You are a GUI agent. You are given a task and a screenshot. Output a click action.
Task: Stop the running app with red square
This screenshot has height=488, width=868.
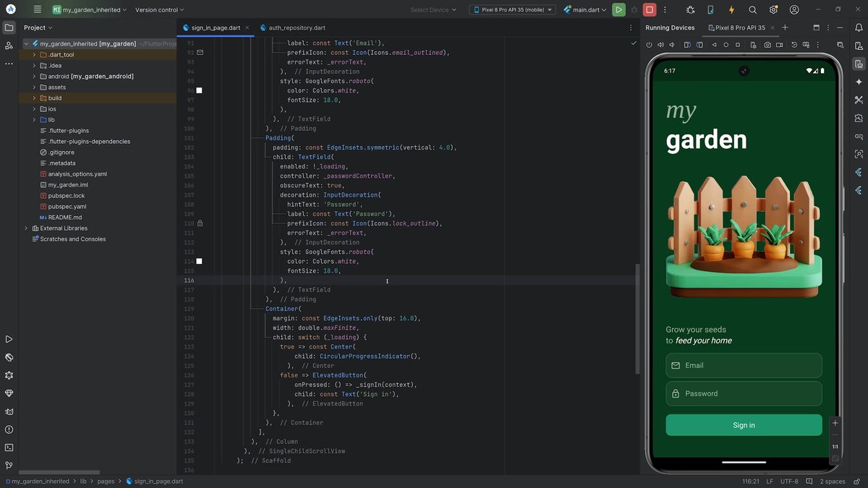tap(650, 10)
